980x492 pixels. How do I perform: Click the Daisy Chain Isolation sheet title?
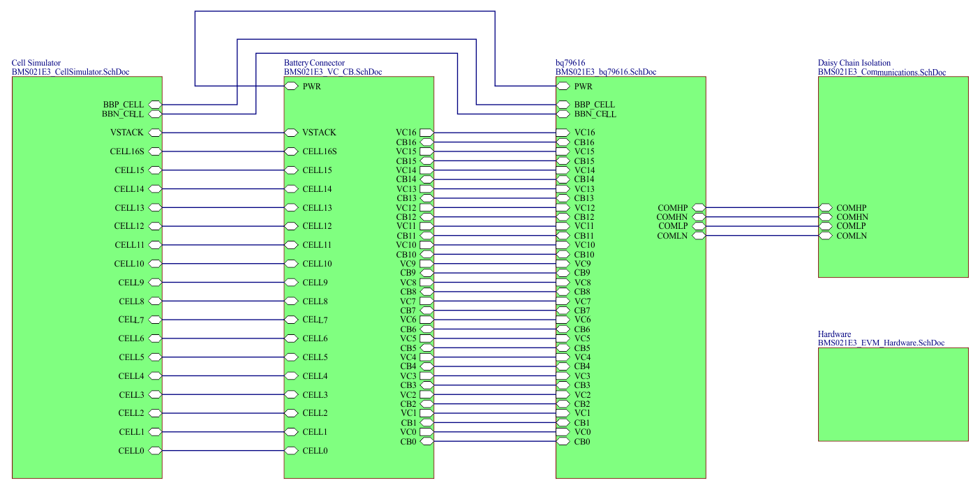[x=854, y=63]
